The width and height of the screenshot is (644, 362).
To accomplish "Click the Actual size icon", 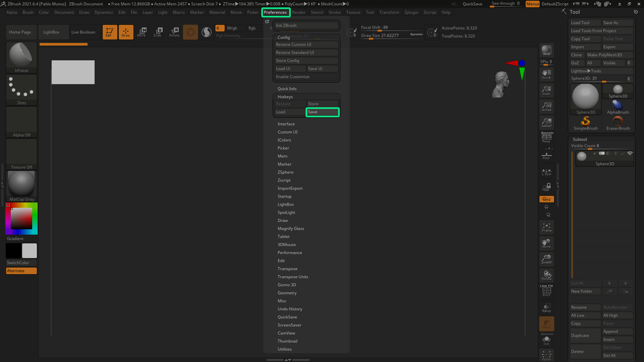I will (546, 106).
